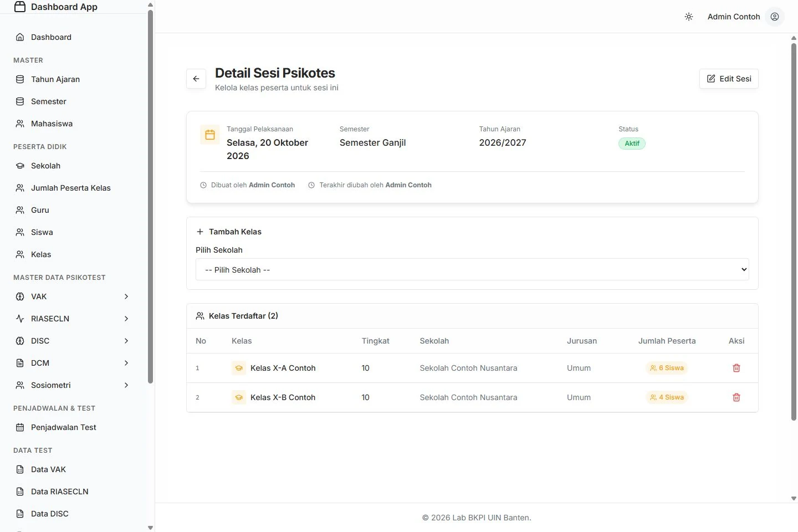Delete the Kelas X-A Contoh row
This screenshot has width=798, height=532.
(x=736, y=368)
